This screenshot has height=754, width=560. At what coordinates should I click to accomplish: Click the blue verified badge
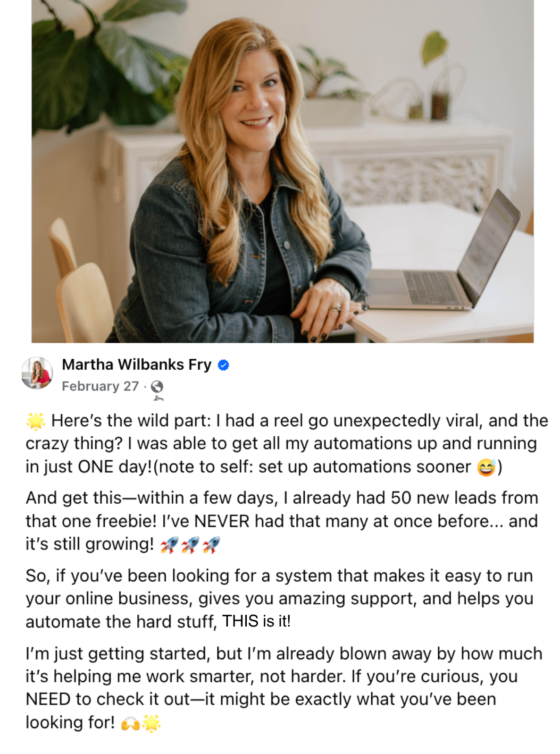(224, 365)
